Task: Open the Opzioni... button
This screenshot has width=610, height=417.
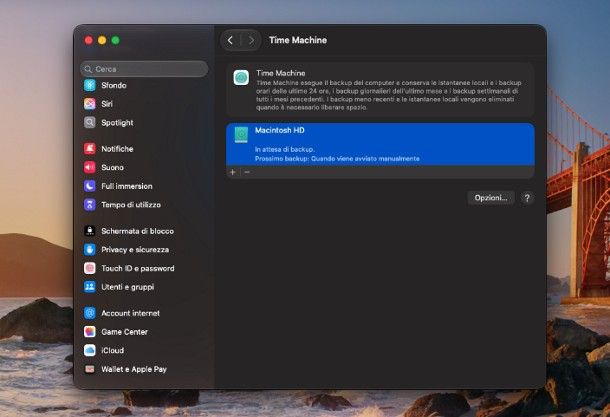Action: [491, 198]
